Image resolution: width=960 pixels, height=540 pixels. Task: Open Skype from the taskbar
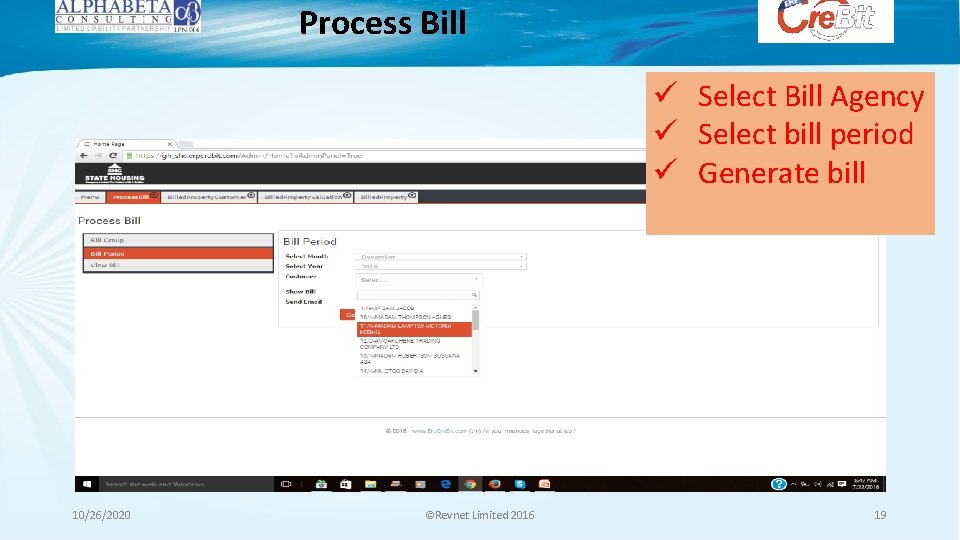click(520, 484)
